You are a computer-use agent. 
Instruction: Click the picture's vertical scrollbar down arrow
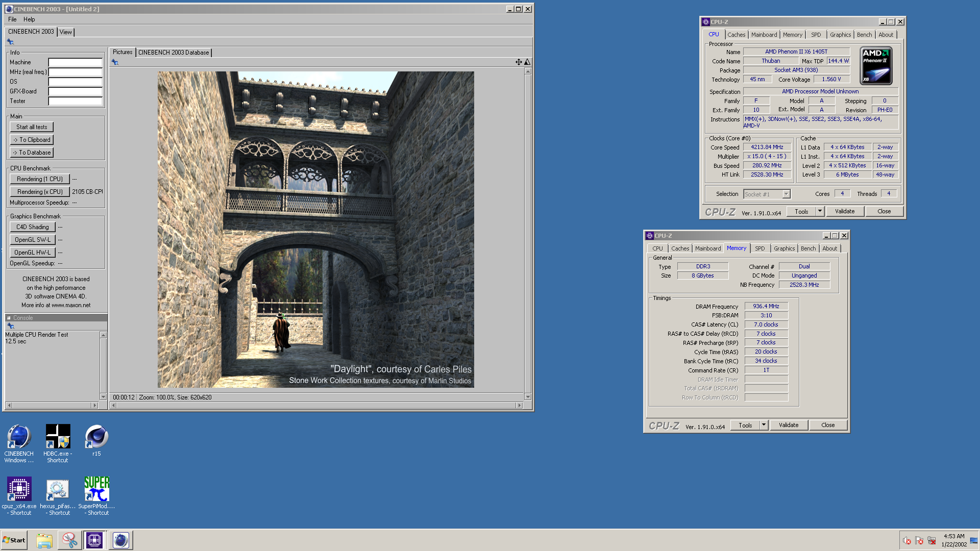coord(528,396)
